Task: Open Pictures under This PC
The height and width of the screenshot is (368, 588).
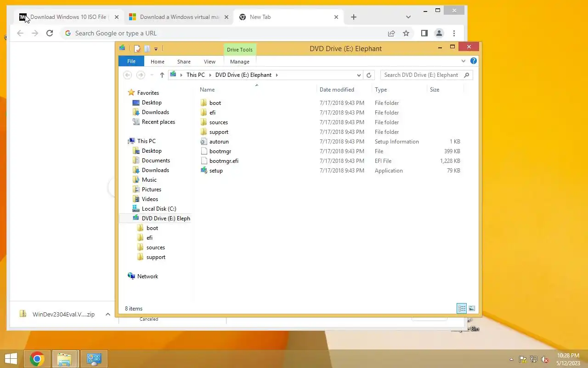Action: (151, 190)
